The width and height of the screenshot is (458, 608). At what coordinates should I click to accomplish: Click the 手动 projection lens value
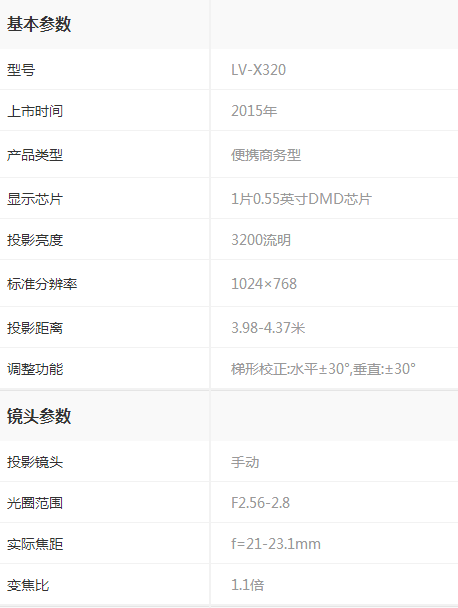(245, 462)
